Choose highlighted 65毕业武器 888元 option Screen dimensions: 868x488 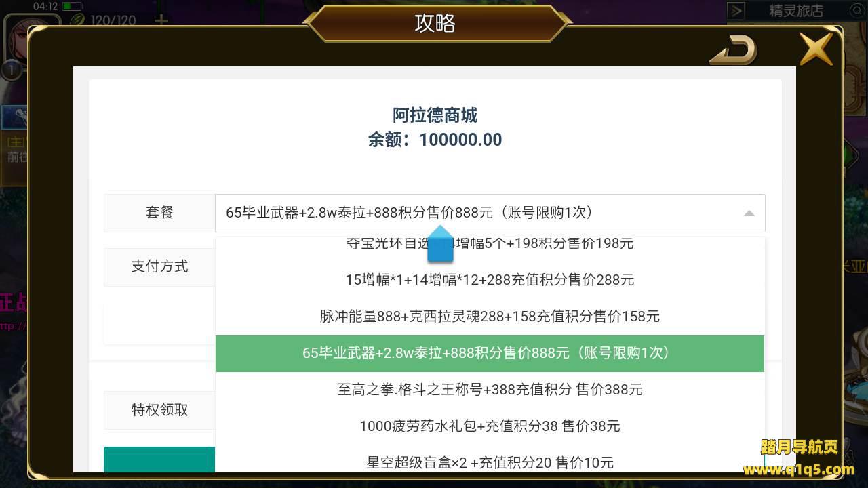pyautogui.click(x=490, y=353)
